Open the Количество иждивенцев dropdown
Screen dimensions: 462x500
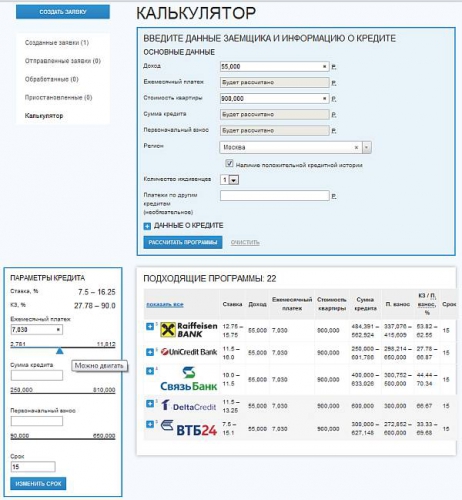click(229, 180)
